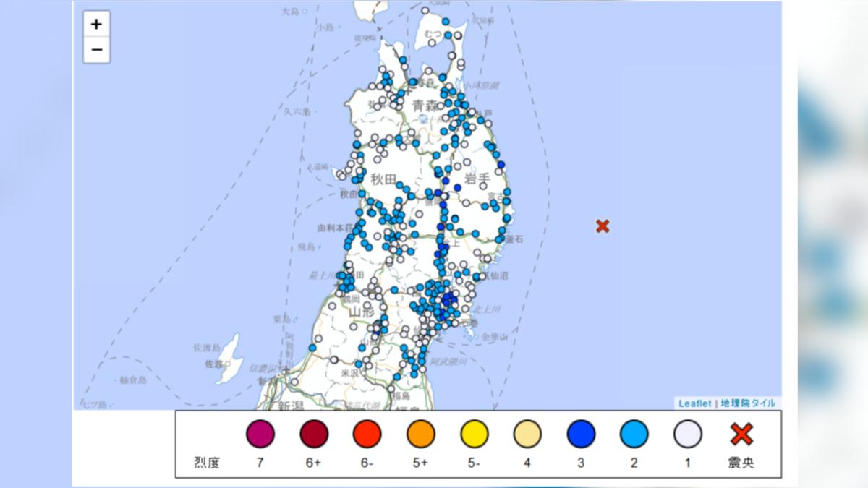This screenshot has width=868, height=488.
Task: Click the red X epicenter marker on map
Action: coord(603,226)
